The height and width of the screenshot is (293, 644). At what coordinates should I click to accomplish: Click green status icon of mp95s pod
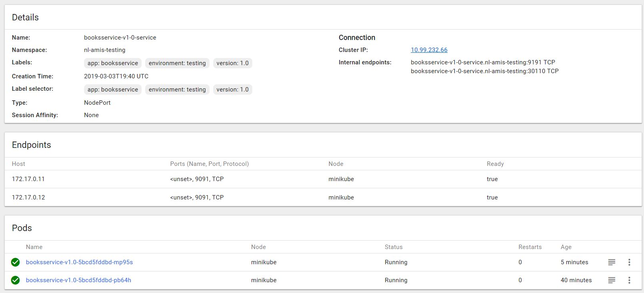coord(15,262)
